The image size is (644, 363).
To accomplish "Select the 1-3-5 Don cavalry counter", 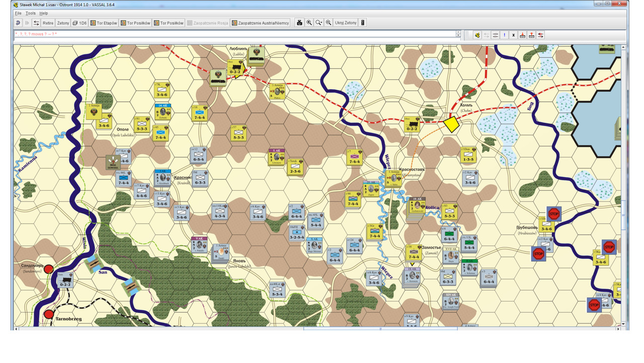I will pyautogui.click(x=468, y=155).
